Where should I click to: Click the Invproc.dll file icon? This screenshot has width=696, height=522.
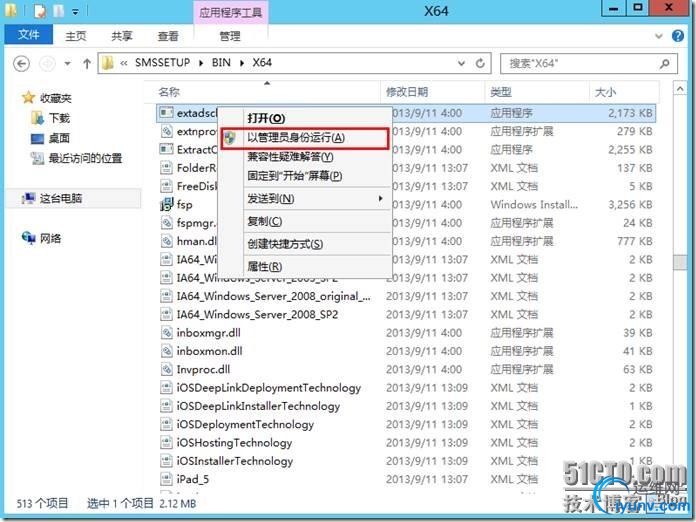(166, 369)
